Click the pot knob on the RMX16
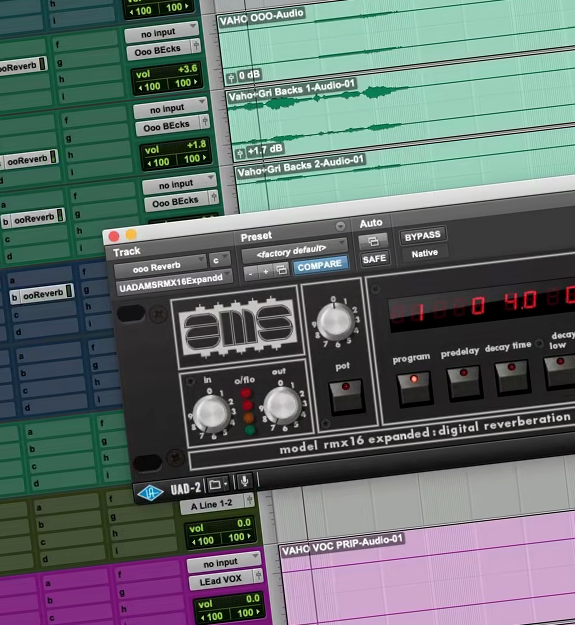 tap(336, 323)
